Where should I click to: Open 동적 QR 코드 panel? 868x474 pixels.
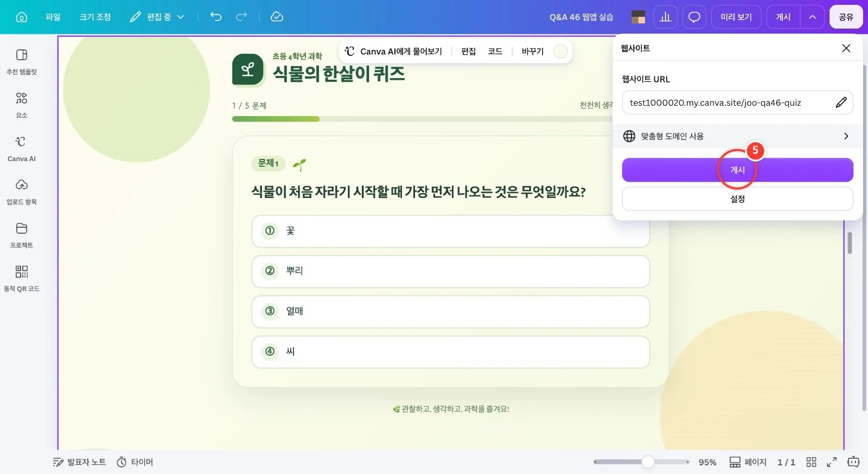pos(22,279)
